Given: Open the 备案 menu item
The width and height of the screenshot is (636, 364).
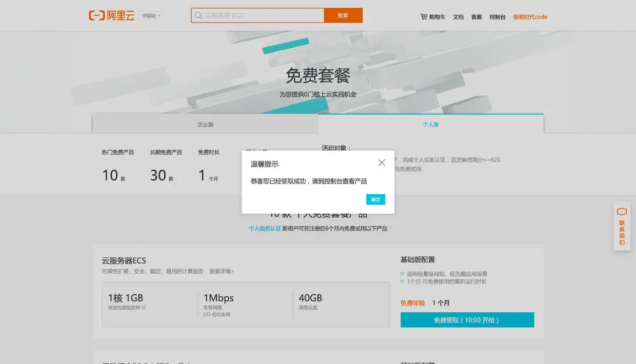Looking at the screenshot, I should click(476, 17).
